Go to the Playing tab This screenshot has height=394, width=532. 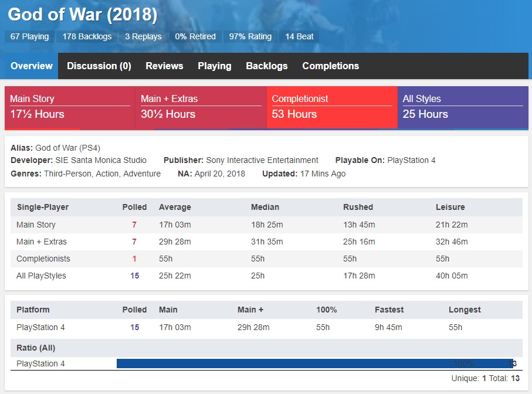(x=215, y=66)
